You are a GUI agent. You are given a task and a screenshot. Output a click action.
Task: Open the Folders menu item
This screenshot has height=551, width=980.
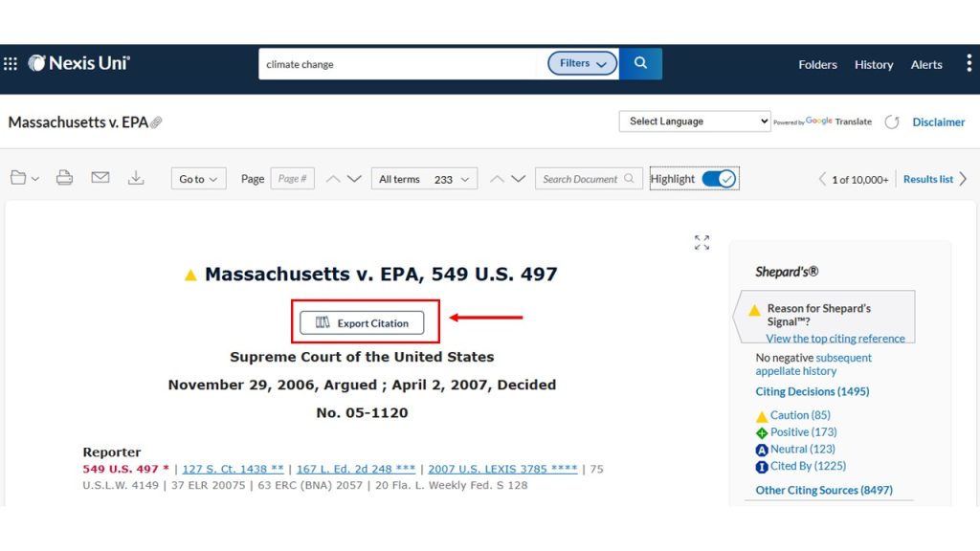817,64
